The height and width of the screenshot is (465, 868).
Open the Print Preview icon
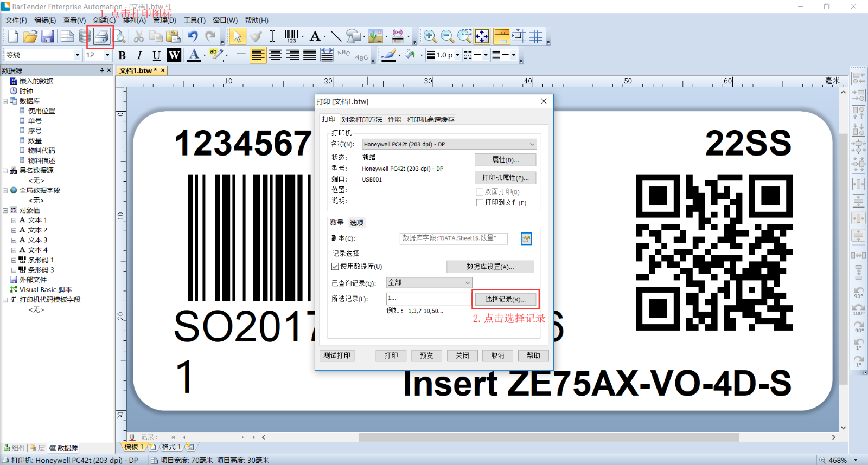coord(120,36)
